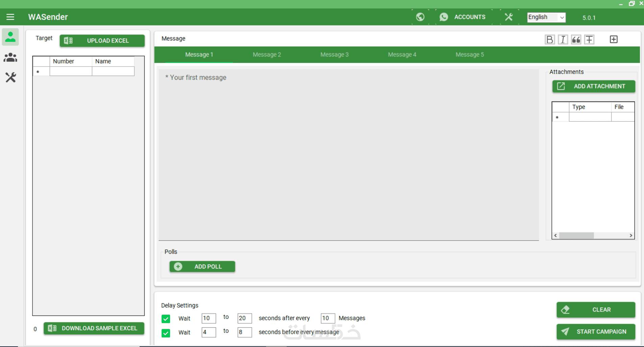This screenshot has height=347, width=644.
Task: Open the tools sidebar icon
Action: click(10, 77)
